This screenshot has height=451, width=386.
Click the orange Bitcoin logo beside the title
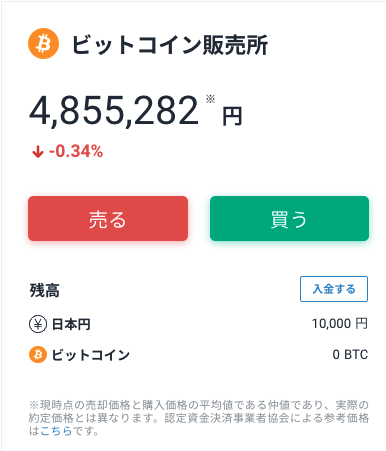(44, 44)
